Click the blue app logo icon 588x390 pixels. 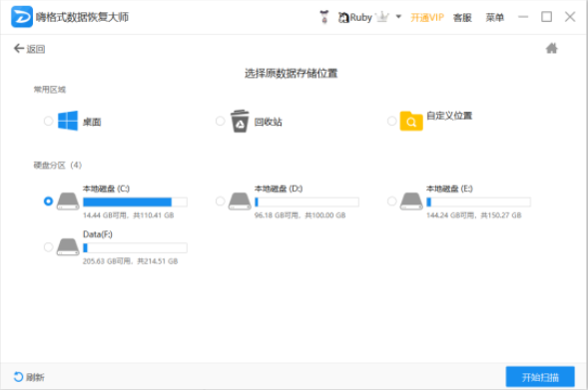(22, 17)
